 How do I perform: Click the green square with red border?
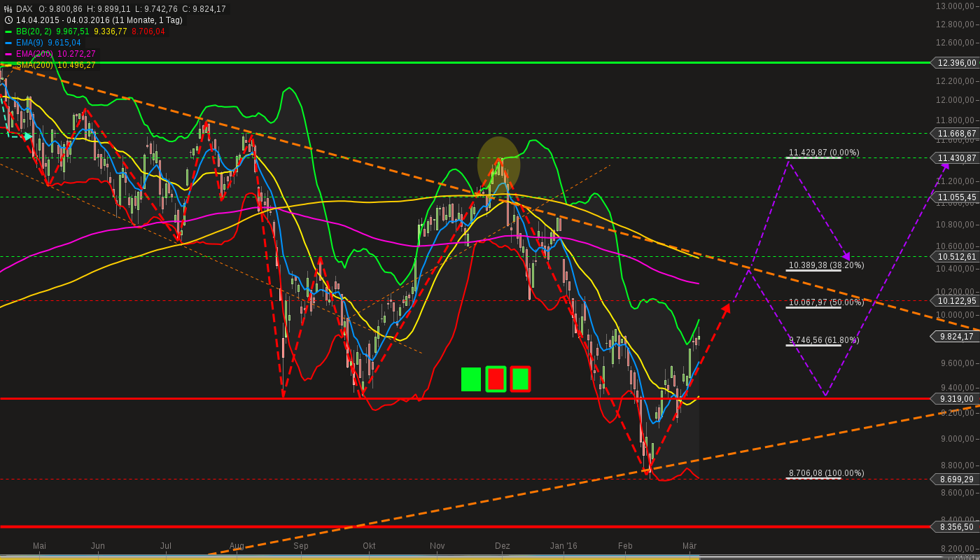tap(521, 379)
